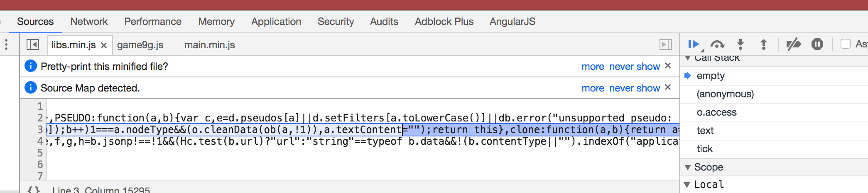
Task: Step over next function call
Action: [x=717, y=44]
